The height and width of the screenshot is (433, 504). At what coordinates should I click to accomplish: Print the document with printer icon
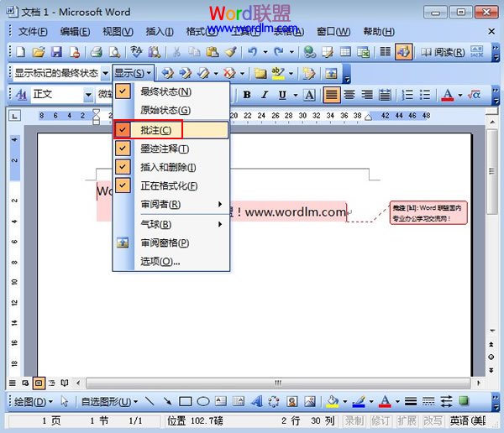[96, 52]
